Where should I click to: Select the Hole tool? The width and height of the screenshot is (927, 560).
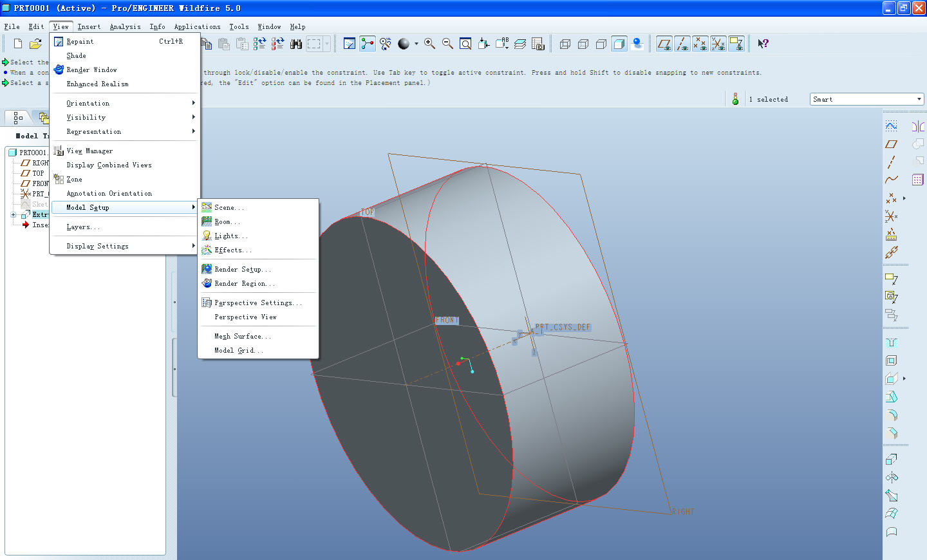point(891,342)
